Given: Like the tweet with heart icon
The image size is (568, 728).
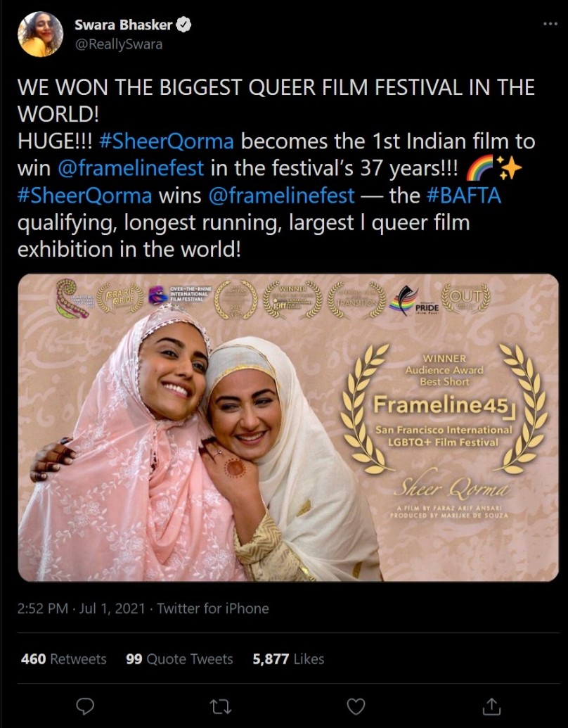Looking at the screenshot, I should pyautogui.click(x=356, y=707).
